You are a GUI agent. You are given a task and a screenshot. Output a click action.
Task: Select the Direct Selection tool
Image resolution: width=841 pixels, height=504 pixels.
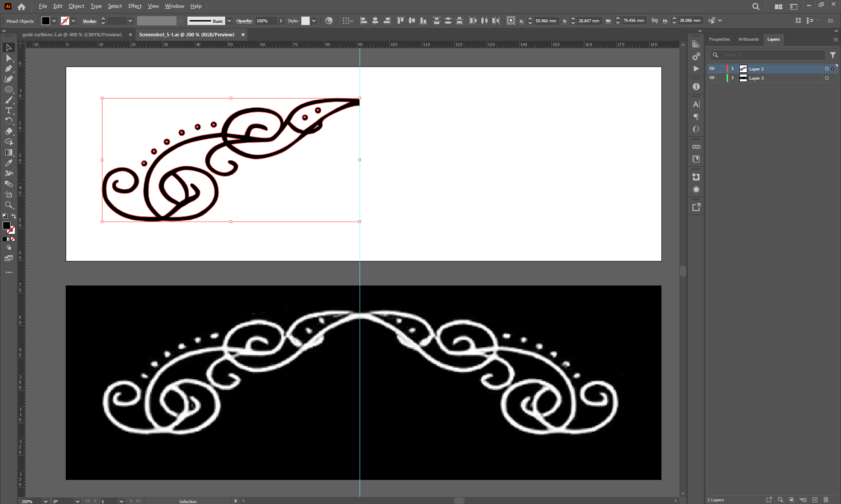click(8, 58)
